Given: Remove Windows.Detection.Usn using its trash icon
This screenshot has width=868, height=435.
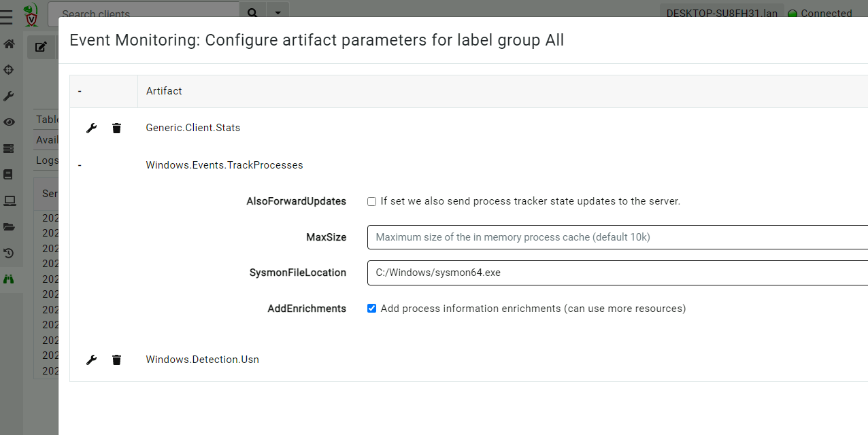Looking at the screenshot, I should coord(116,360).
